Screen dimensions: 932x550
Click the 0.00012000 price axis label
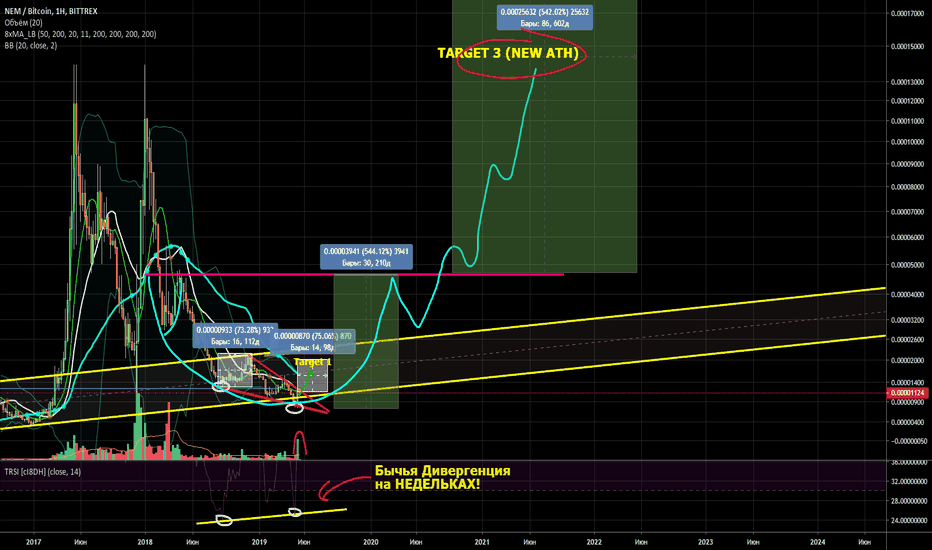click(x=908, y=101)
